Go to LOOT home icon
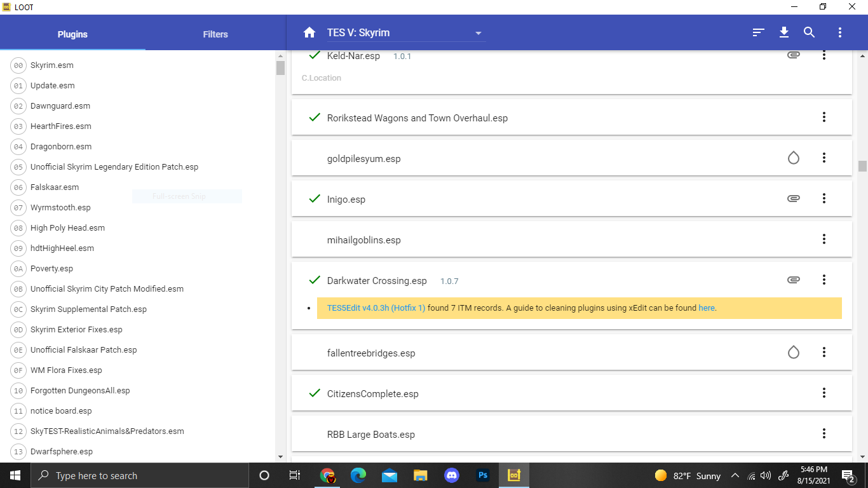This screenshot has width=868, height=488. click(309, 32)
